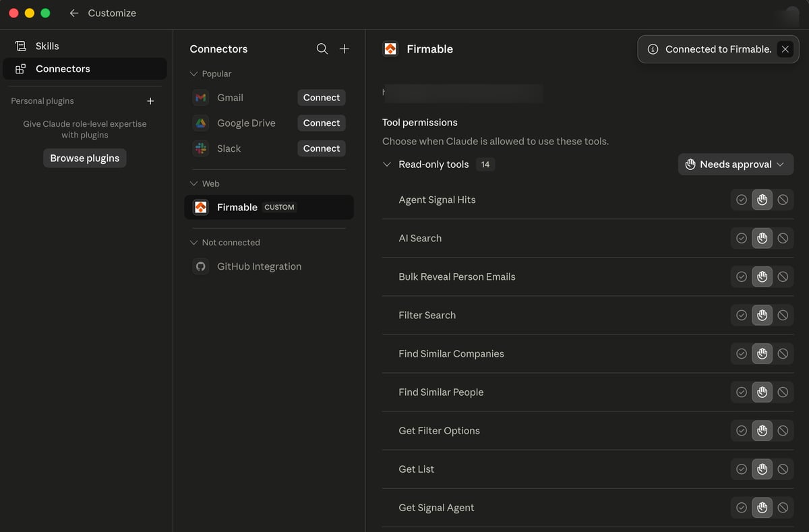The height and width of the screenshot is (532, 809).
Task: Dismiss the Connected to Firmable notification
Action: click(x=785, y=49)
